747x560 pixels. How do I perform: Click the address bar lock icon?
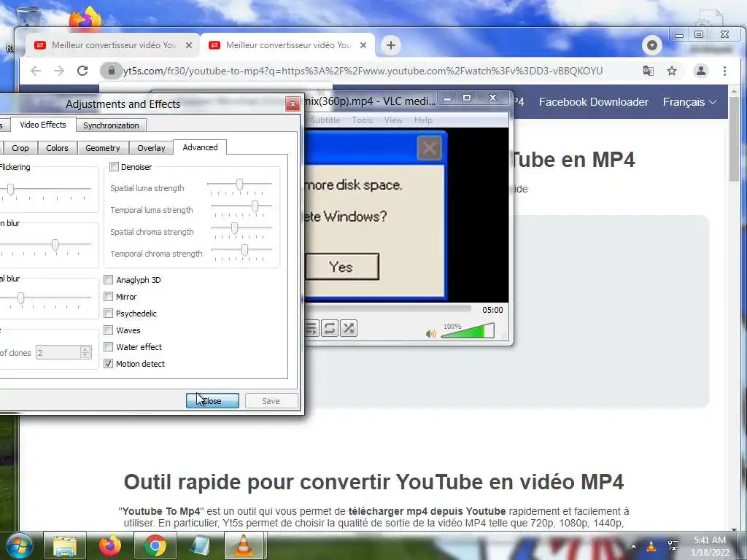[111, 71]
